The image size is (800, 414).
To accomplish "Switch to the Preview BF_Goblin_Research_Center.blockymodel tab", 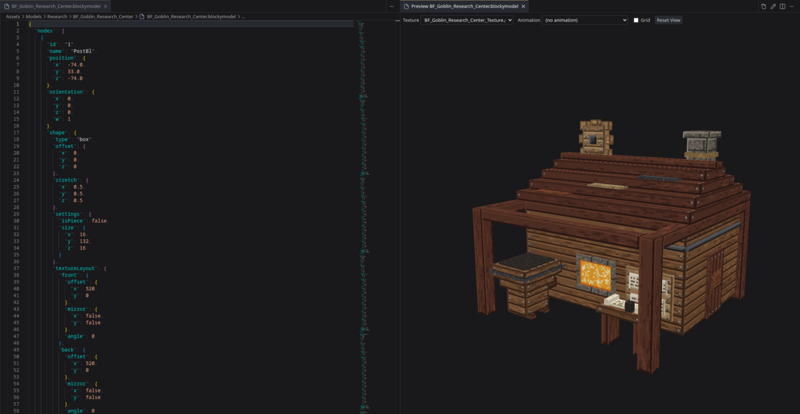I will pos(464,7).
